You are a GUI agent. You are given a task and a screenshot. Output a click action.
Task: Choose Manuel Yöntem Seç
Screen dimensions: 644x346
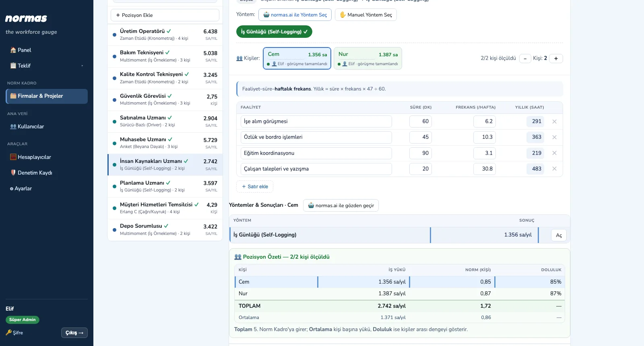(x=366, y=15)
